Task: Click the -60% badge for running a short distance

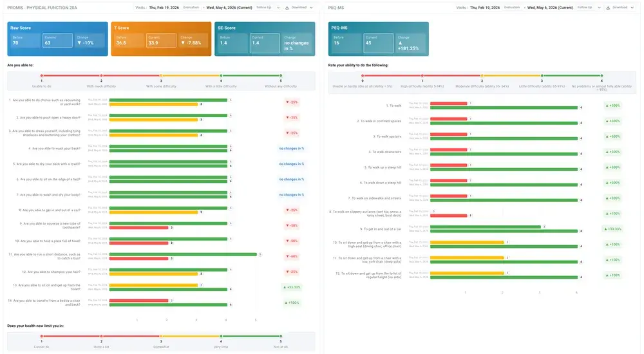Action: point(292,256)
